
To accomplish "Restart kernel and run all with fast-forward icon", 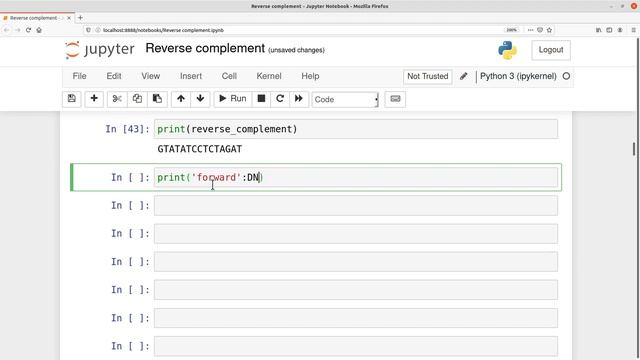I will [x=299, y=99].
